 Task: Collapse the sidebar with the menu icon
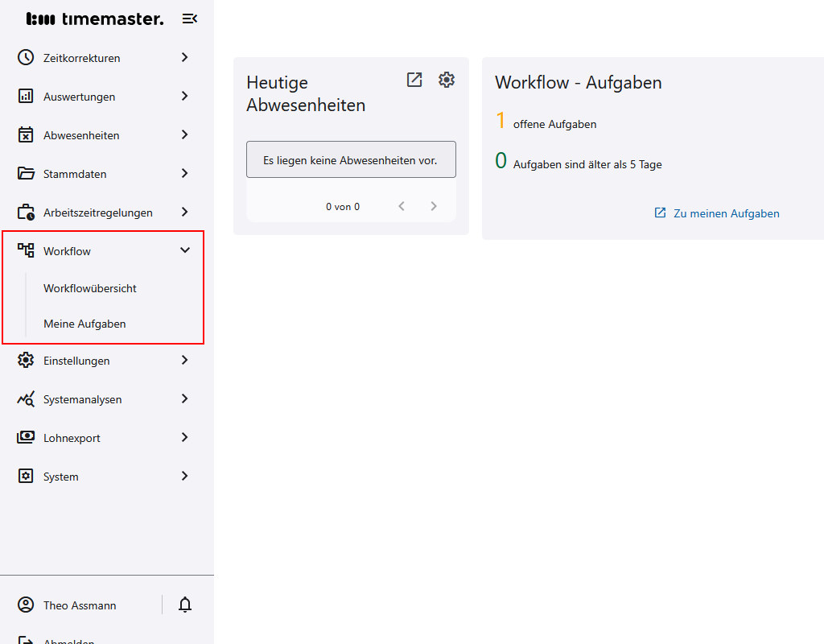[190, 18]
